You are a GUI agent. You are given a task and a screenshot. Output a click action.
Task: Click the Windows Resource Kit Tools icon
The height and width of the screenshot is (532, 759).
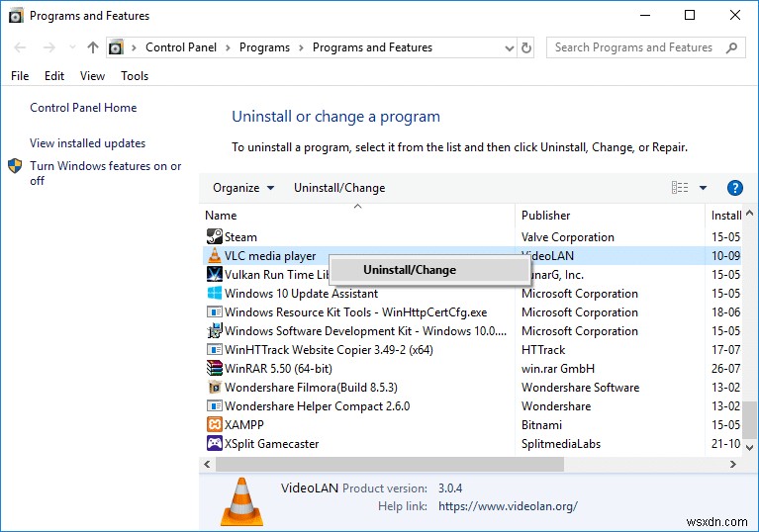[214, 311]
